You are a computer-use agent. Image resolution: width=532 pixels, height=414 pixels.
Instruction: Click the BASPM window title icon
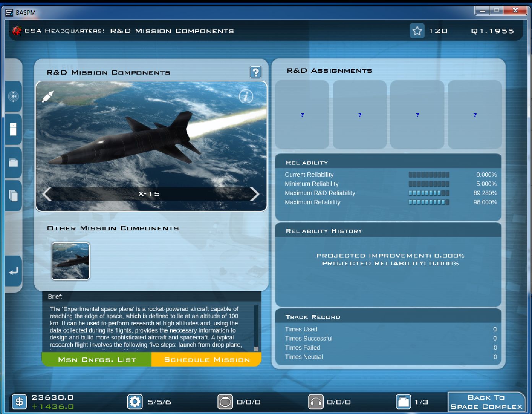tap(9, 13)
